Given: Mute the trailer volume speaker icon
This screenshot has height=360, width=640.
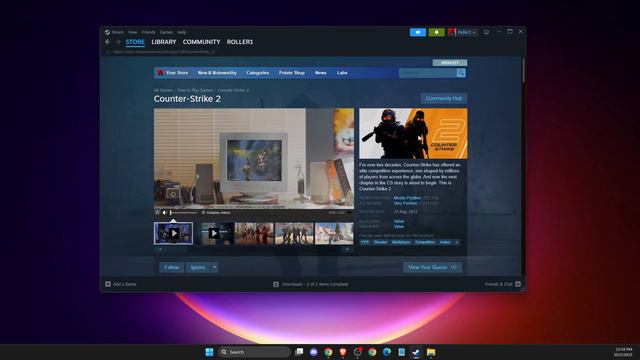Looking at the screenshot, I should (164, 212).
